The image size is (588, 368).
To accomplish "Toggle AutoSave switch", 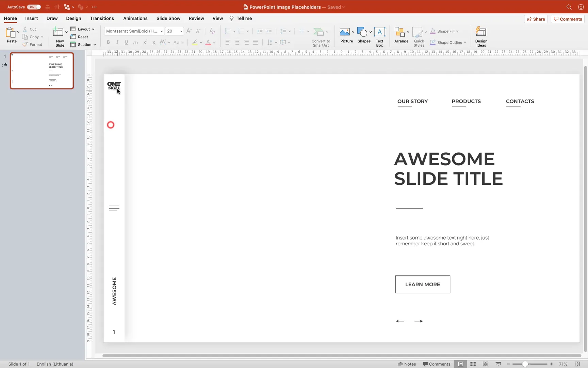I will [34, 7].
